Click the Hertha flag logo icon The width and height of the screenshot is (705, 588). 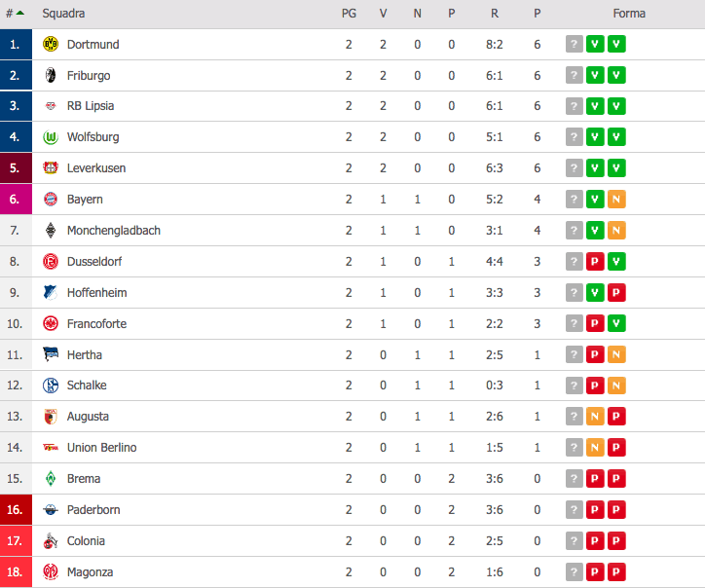[51, 354]
